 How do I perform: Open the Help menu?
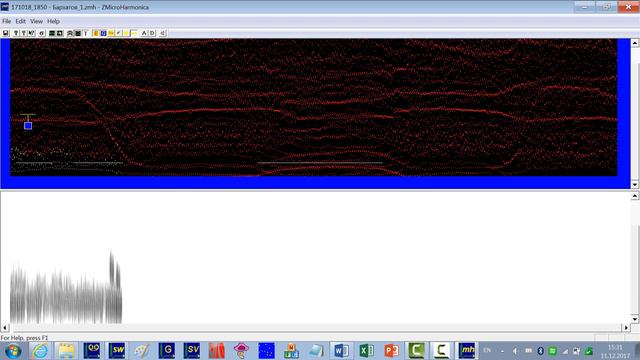pos(53,21)
